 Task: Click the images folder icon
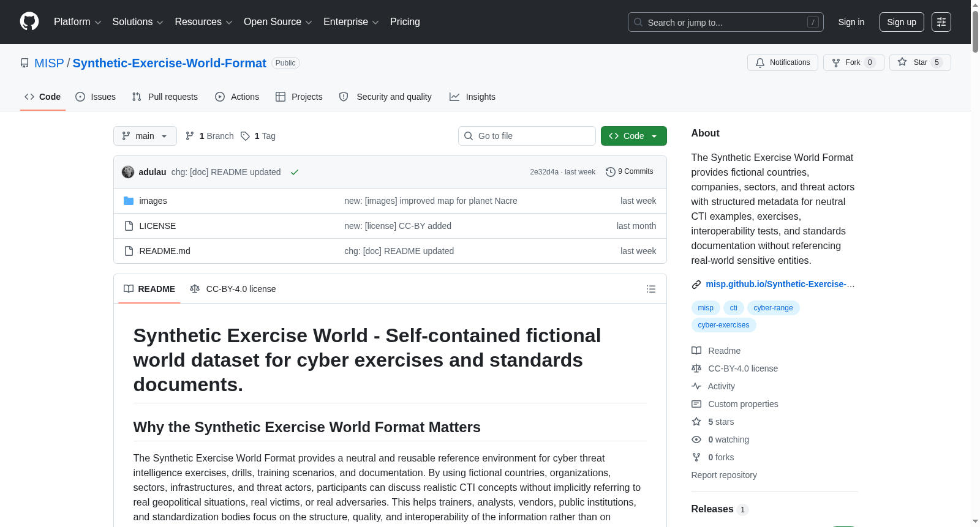click(x=129, y=201)
